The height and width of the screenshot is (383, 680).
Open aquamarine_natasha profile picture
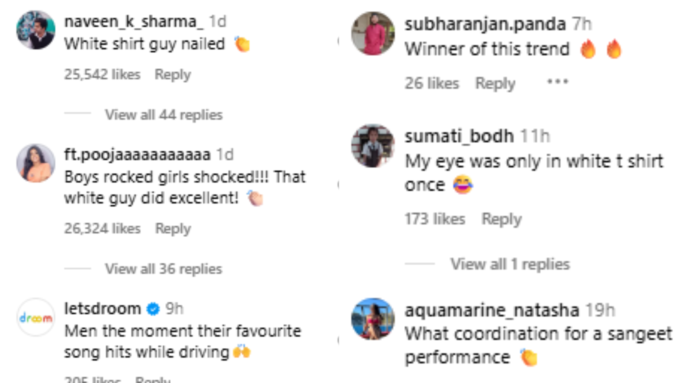coord(373,319)
